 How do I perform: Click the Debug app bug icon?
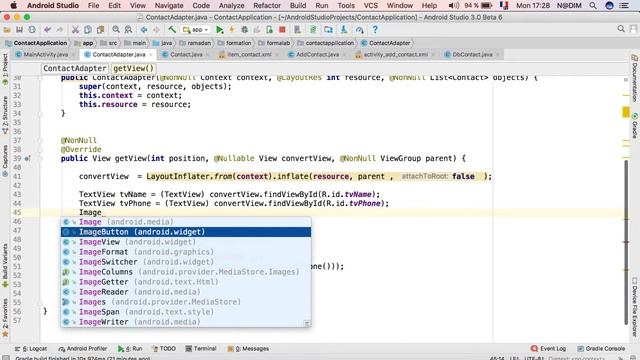tap(244, 30)
